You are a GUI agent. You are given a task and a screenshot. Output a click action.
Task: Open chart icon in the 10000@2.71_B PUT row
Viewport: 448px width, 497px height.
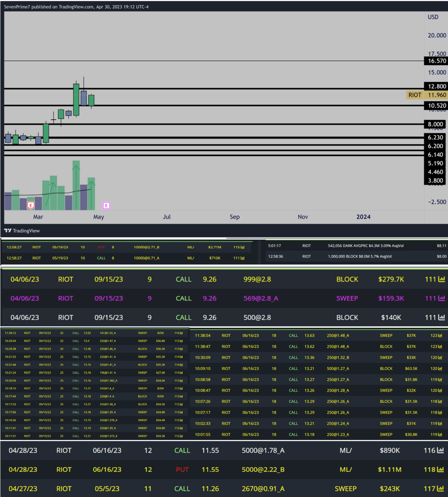(242, 247)
